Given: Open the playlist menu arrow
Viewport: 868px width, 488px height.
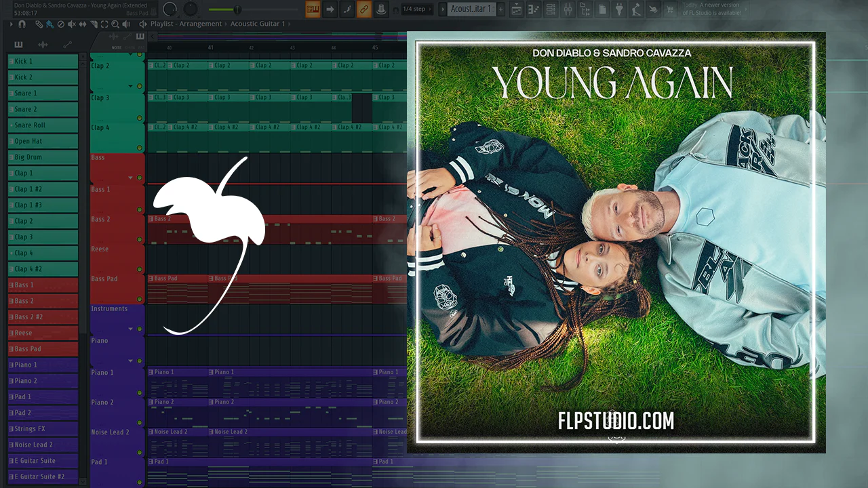Looking at the screenshot, I should (x=12, y=24).
